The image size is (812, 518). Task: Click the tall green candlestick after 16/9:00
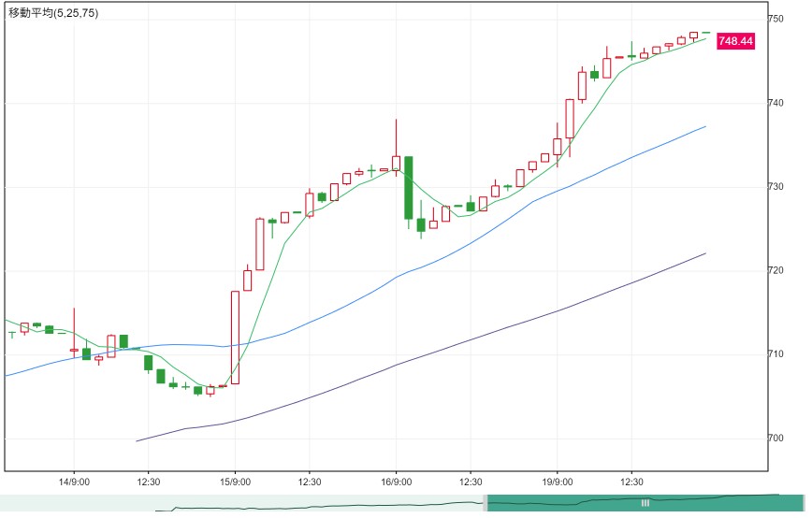click(409, 188)
